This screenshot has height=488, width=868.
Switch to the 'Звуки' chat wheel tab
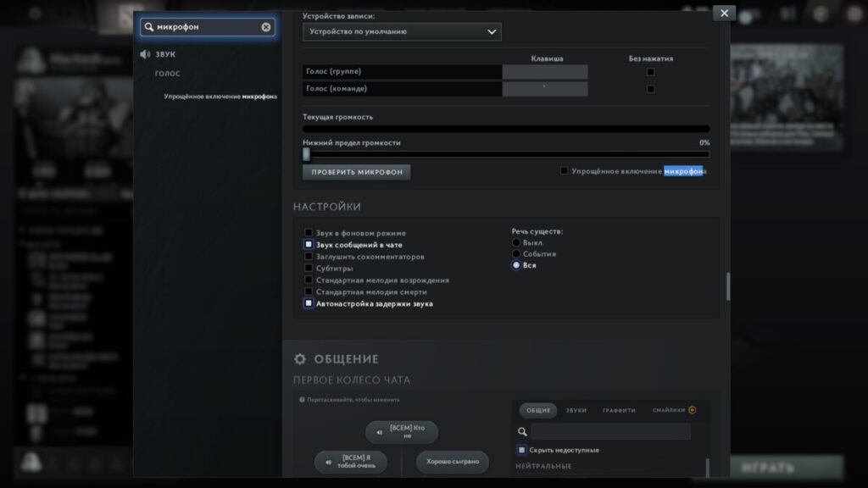pyautogui.click(x=576, y=410)
